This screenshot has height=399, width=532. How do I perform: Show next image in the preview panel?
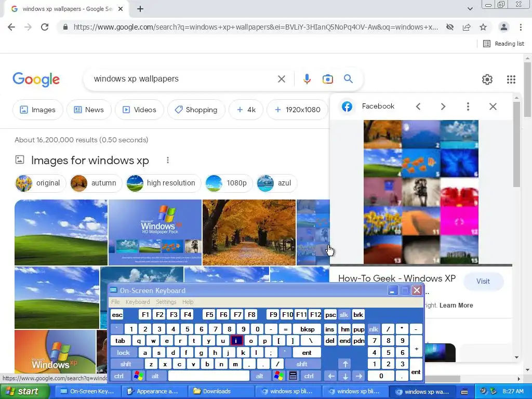443,107
